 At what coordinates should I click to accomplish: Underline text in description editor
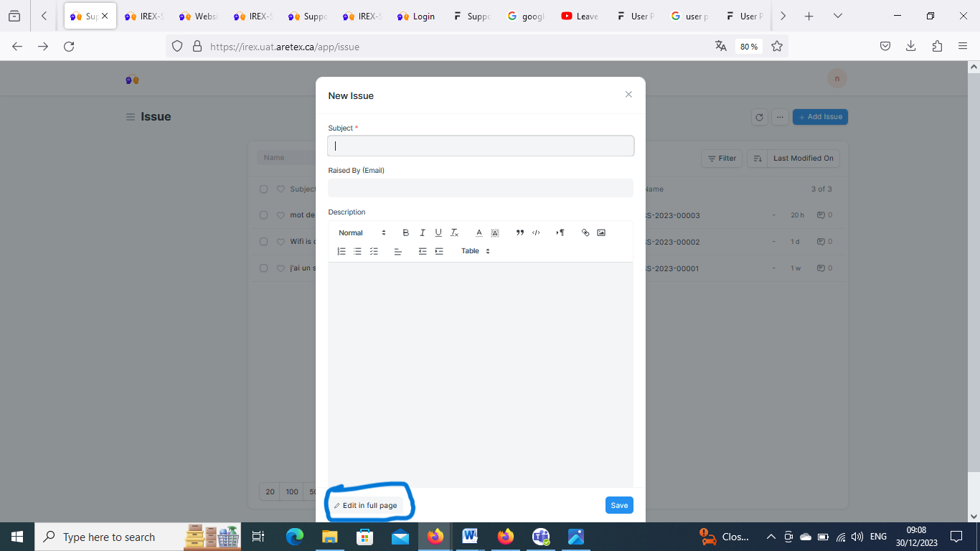pos(438,232)
